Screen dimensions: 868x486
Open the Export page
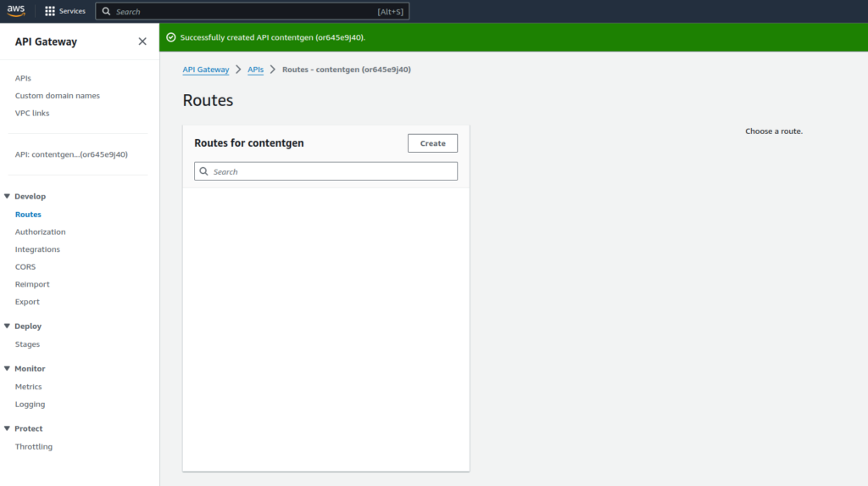(27, 301)
